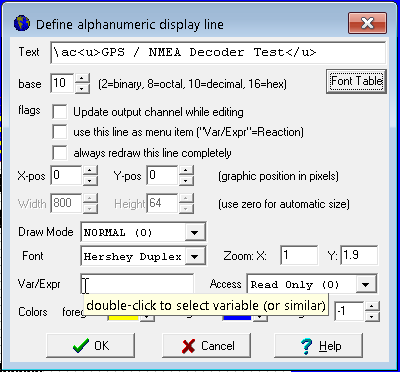Click the Cancel button
Viewport: 400px width, 372px height.
(x=207, y=346)
